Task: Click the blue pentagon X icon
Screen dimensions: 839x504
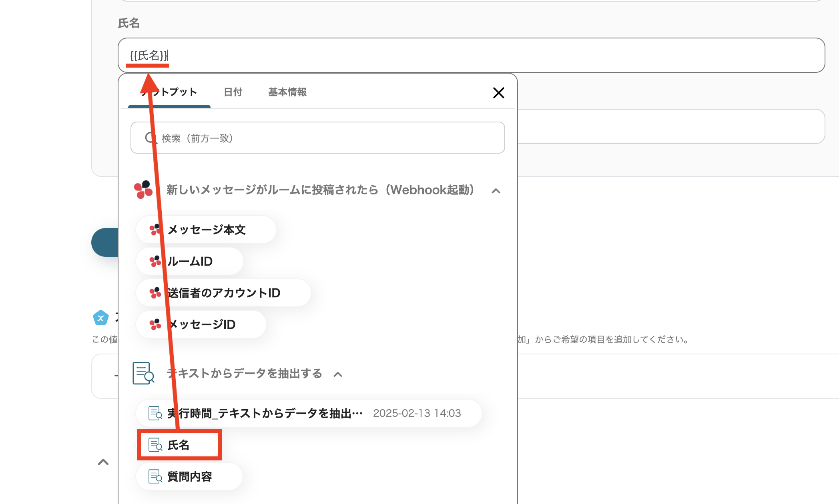Action: (x=101, y=318)
